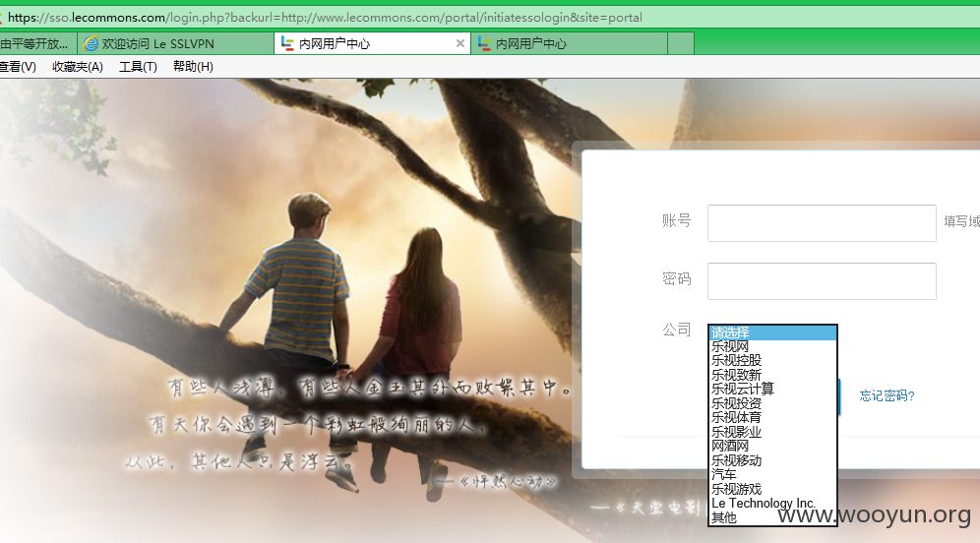Open the 查看(V) menu

(x=18, y=67)
